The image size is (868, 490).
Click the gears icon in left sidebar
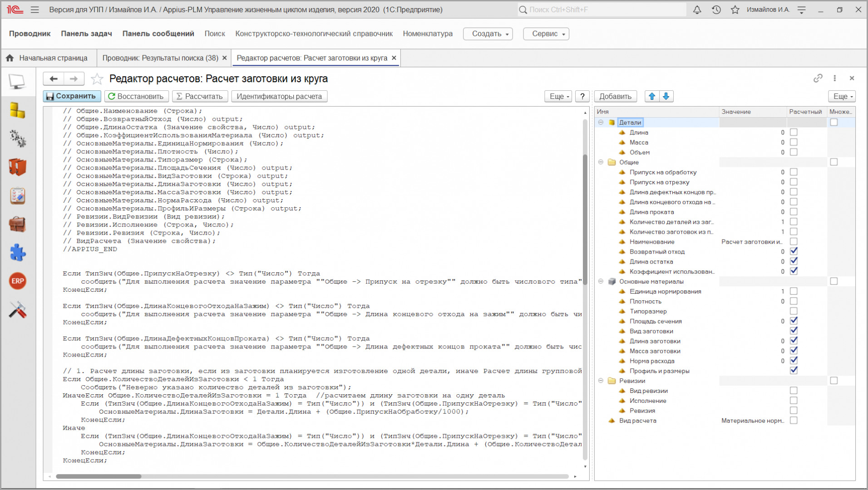(18, 138)
